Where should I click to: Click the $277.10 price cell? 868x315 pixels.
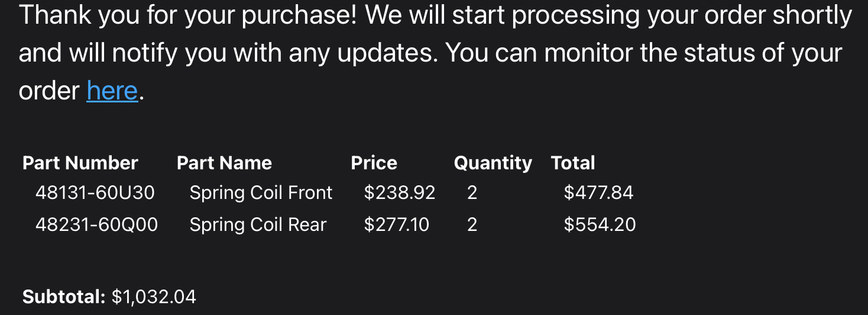(x=397, y=224)
